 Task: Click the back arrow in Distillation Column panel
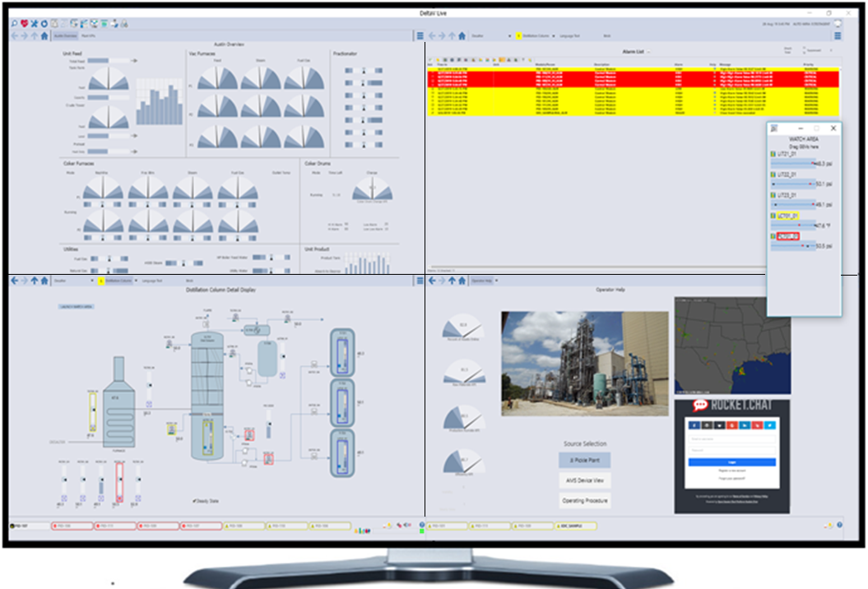pyautogui.click(x=14, y=281)
